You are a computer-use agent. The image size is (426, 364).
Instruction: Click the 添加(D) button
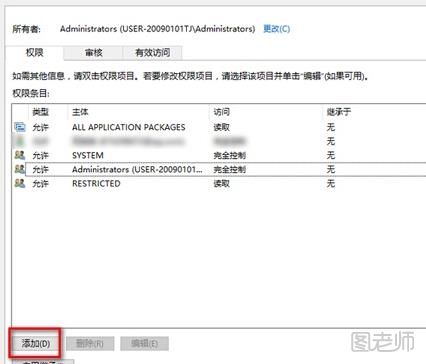[x=36, y=343]
